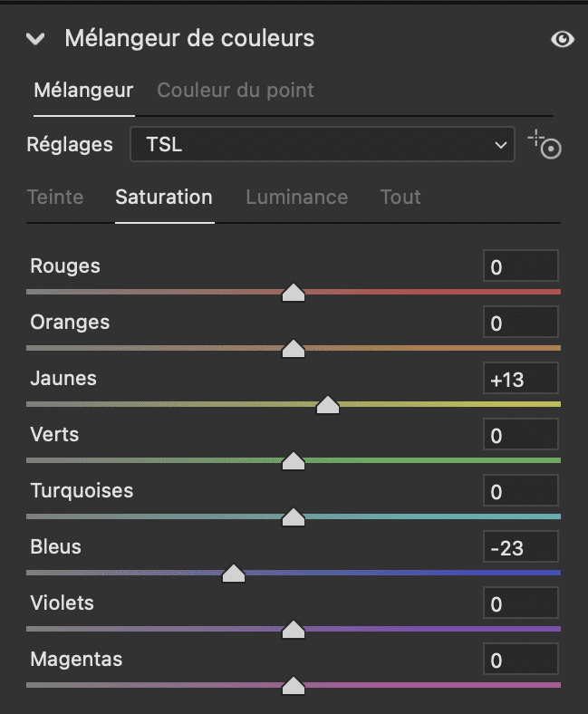Click the Saturation sub-tab
Screen dimensions: 588x714
(164, 197)
